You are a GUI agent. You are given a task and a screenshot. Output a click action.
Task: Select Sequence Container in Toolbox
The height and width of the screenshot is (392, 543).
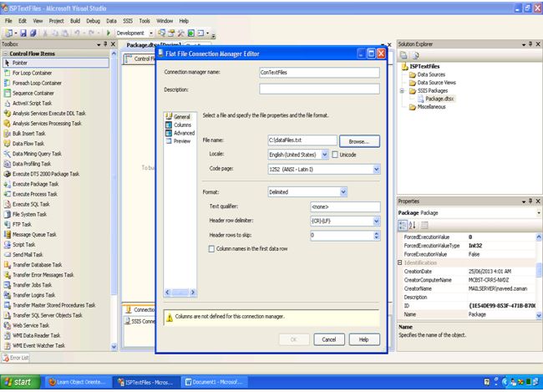(33, 94)
